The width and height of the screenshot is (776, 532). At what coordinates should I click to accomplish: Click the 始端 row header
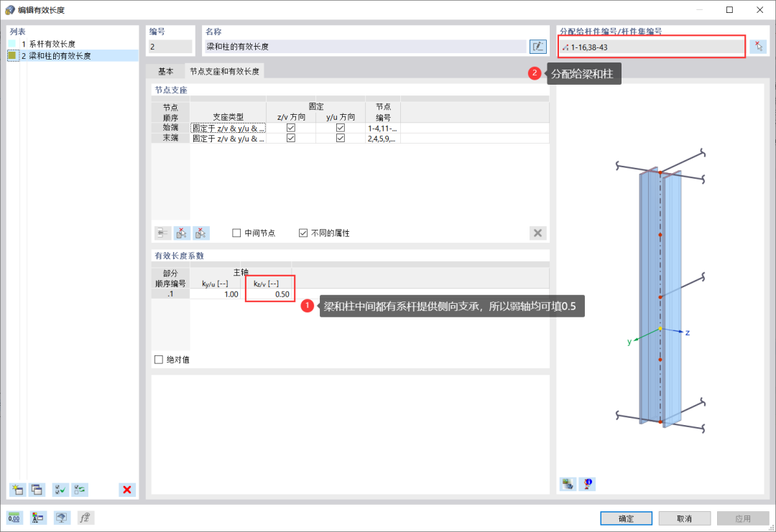click(x=171, y=128)
